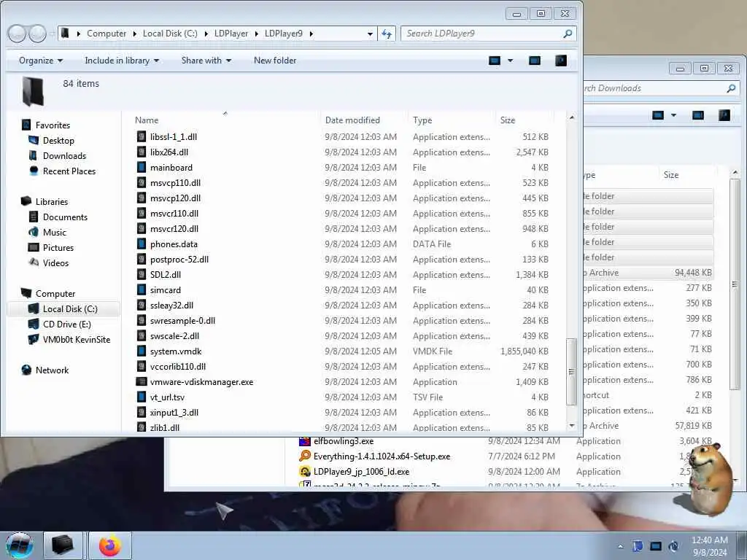Open the Windows Start menu orb
Viewport: 747px width, 560px height.
point(19,545)
